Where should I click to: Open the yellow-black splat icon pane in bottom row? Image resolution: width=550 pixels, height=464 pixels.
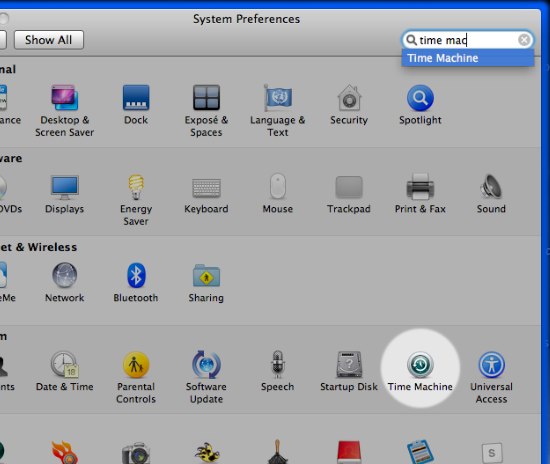coord(207,453)
